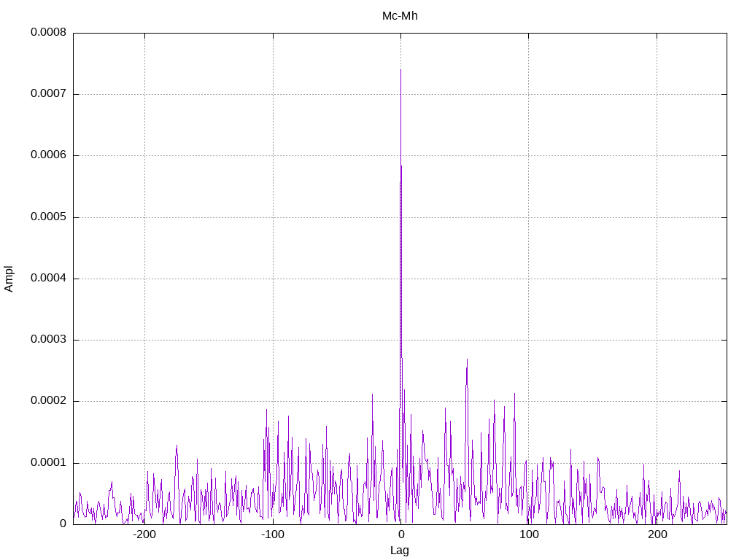Click the -200 x-axis tick label
Screen dimensions: 747x560
pyautogui.click(x=144, y=535)
